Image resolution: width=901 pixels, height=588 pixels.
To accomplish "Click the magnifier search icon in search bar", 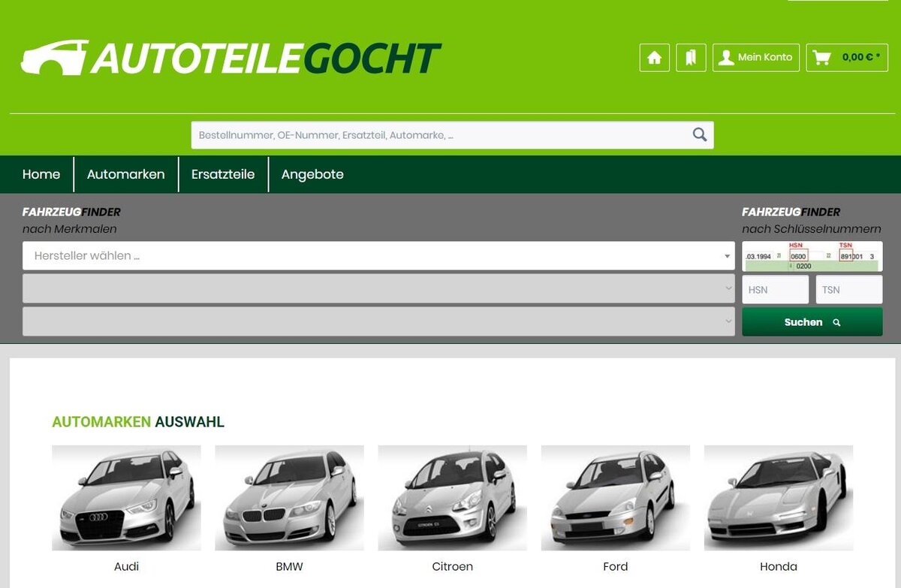I will [x=700, y=135].
